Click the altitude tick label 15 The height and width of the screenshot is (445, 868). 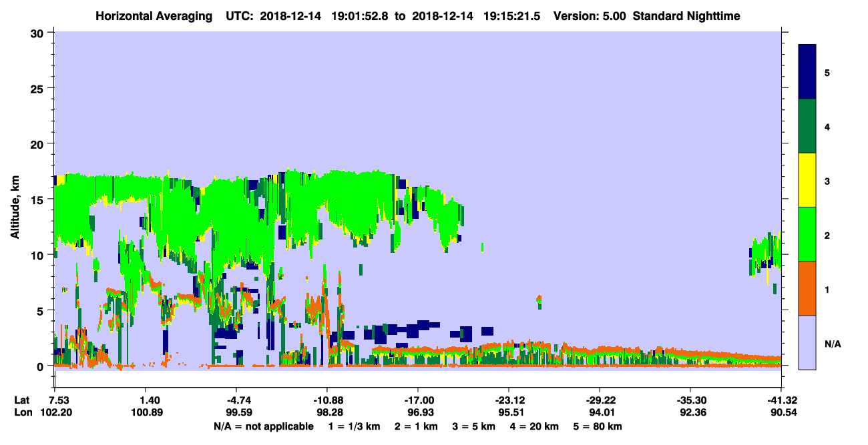pos(38,199)
